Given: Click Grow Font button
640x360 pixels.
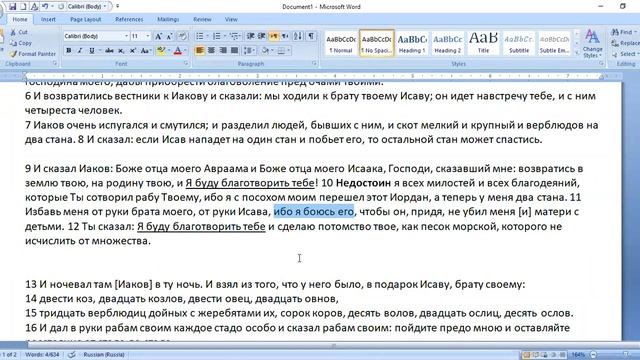Looking at the screenshot, I should tap(158, 36).
